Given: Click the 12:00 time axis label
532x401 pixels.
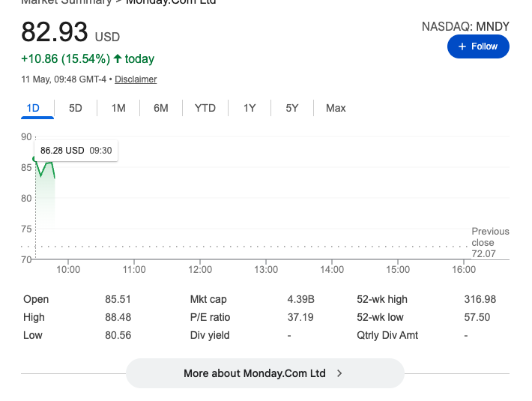Looking at the screenshot, I should [x=200, y=270].
